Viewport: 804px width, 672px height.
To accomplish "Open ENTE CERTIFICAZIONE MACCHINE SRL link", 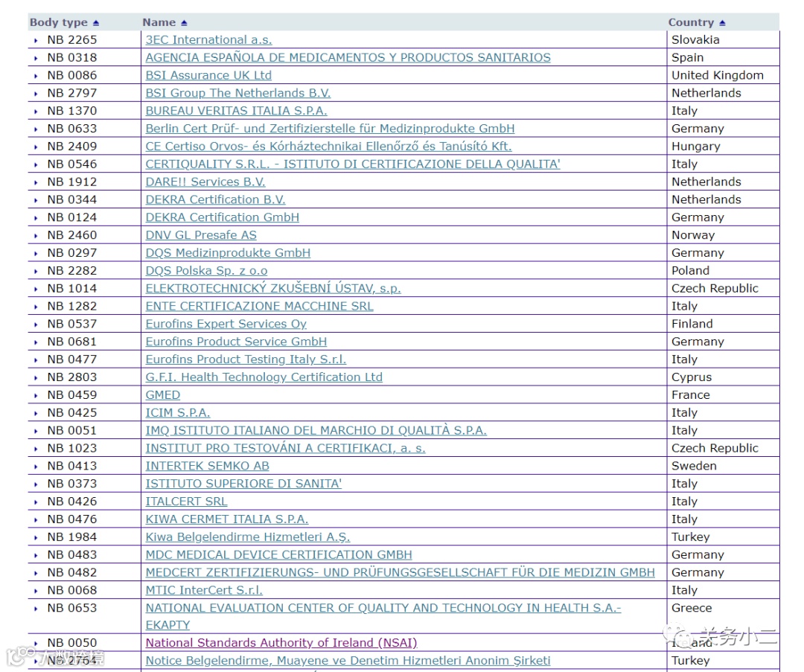I will pyautogui.click(x=260, y=307).
